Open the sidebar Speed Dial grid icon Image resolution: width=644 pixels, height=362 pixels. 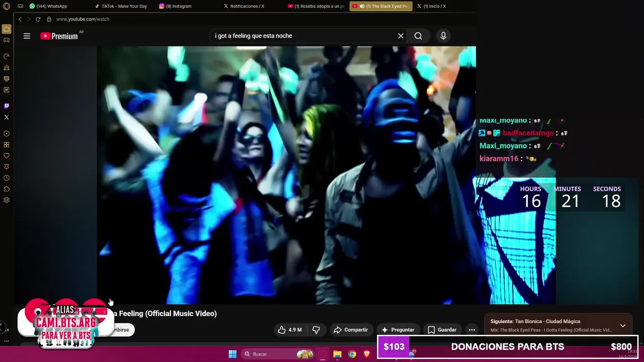click(7, 145)
